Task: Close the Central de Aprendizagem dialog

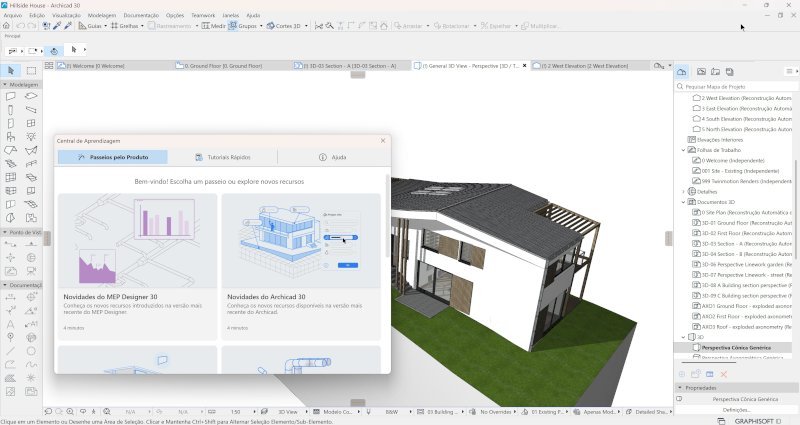Action: click(383, 141)
